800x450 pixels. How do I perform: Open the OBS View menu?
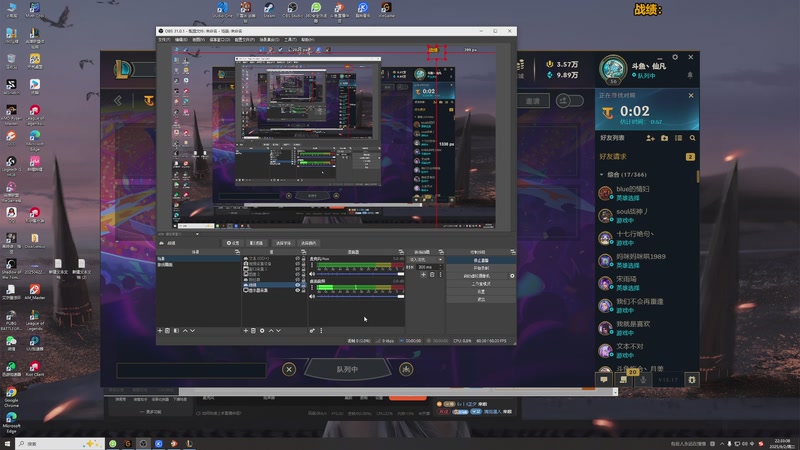pos(198,40)
